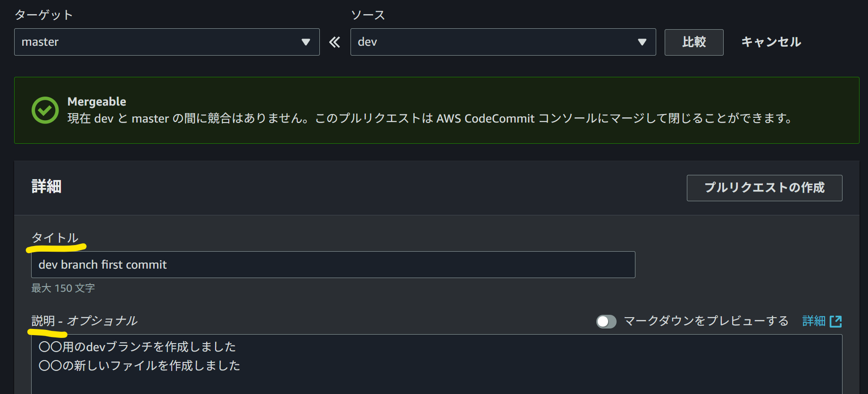Viewport: 868px width, 394px height.
Task: Open the Markdown 詳細 help link
Action: point(814,321)
